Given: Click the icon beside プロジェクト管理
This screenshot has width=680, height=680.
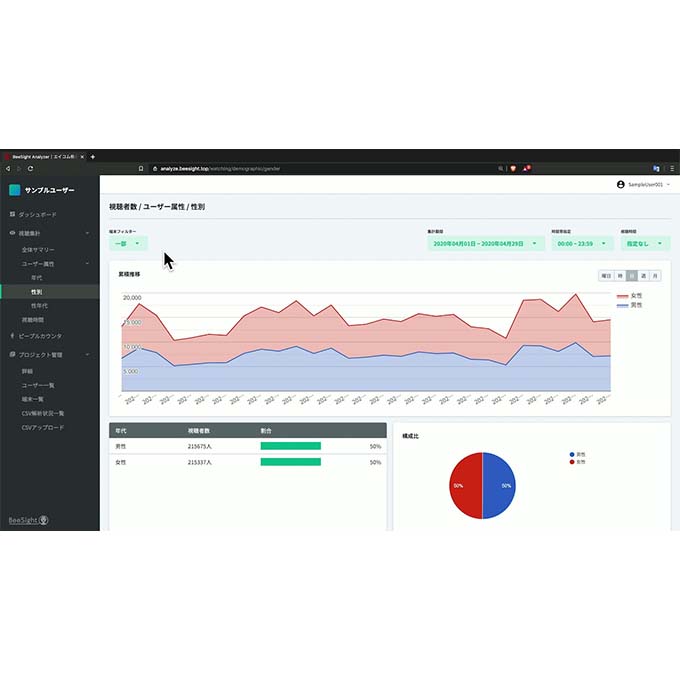Looking at the screenshot, I should pos(12,354).
